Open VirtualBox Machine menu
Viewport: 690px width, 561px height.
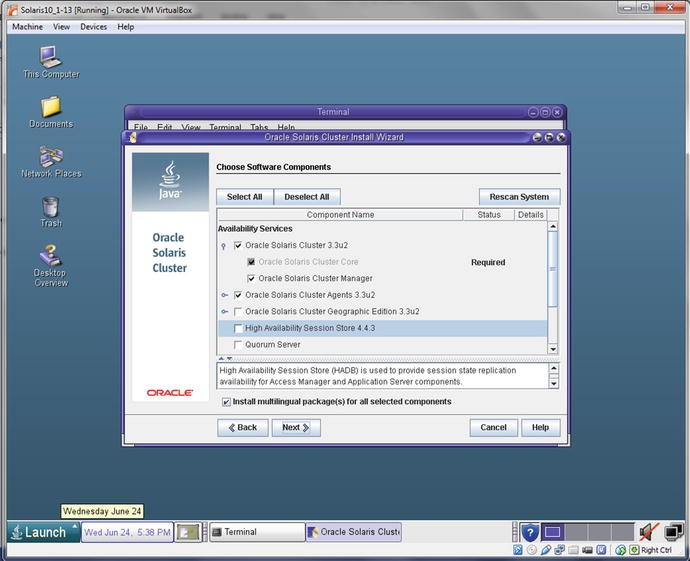click(27, 27)
